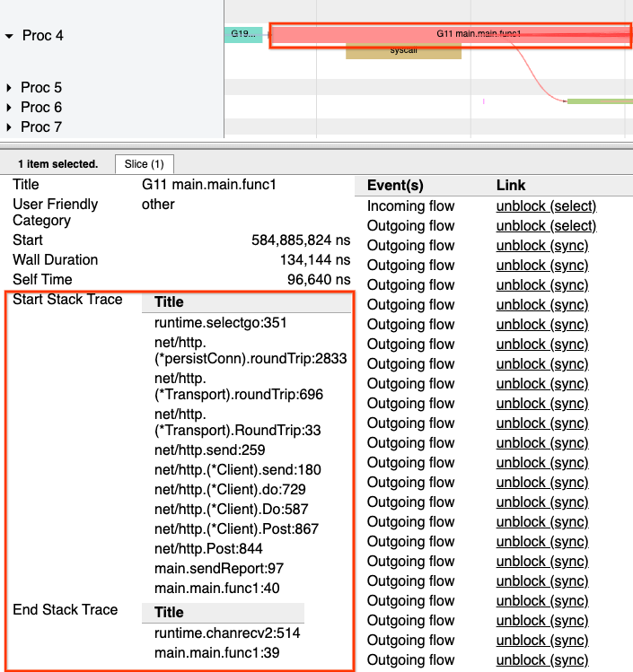Click the net/http.Post:844 stack frame
633x672 pixels.
pyautogui.click(x=208, y=548)
